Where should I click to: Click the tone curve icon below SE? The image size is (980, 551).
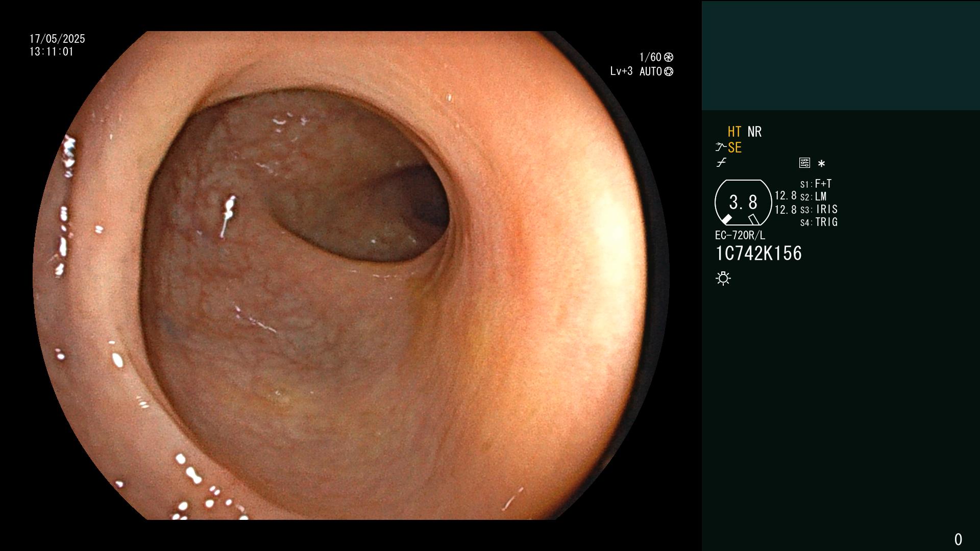tap(721, 163)
